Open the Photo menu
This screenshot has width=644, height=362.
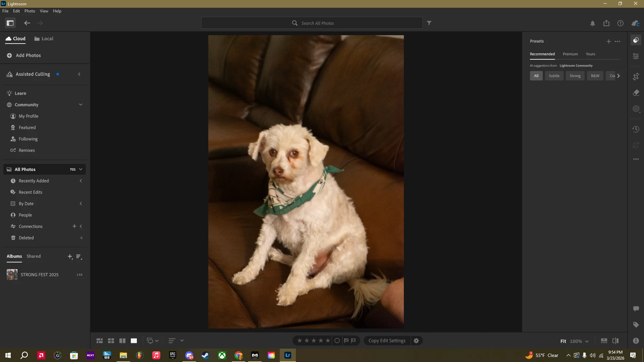click(x=30, y=11)
